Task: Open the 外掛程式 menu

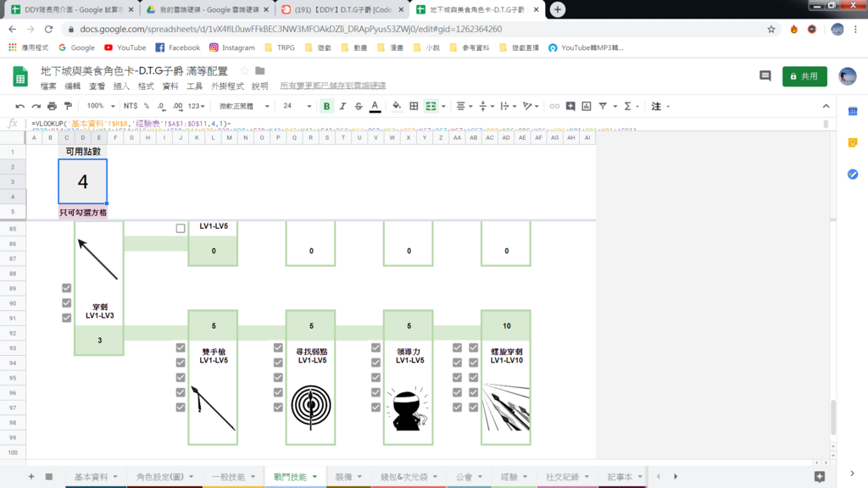Action: click(x=227, y=86)
